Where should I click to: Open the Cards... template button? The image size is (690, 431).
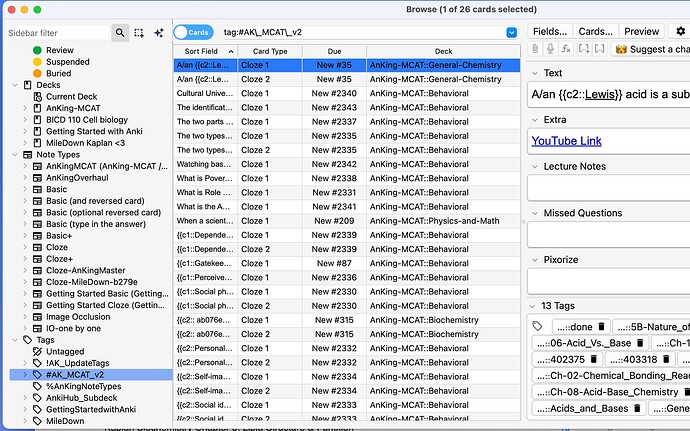pos(595,31)
